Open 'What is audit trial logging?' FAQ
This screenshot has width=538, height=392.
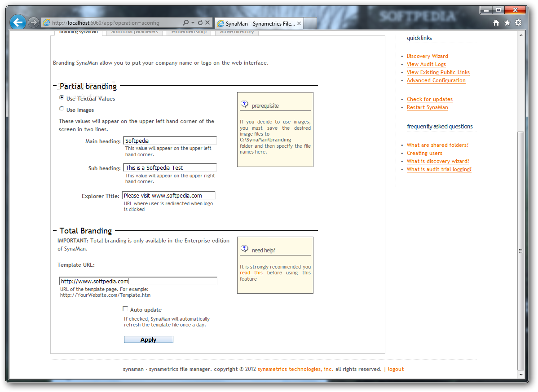(439, 169)
